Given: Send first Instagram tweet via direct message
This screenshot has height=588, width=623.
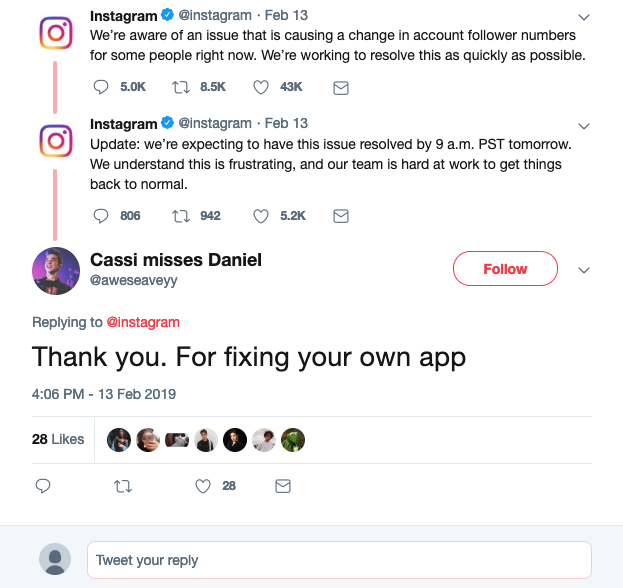Looking at the screenshot, I should click(340, 87).
